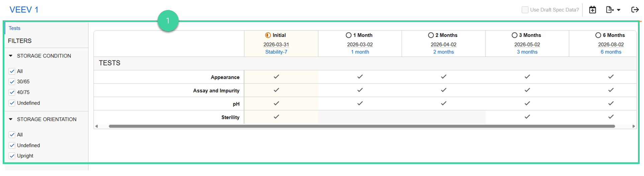
Task: Click the horizontal scrollbar of the tests table
Action: click(361, 126)
